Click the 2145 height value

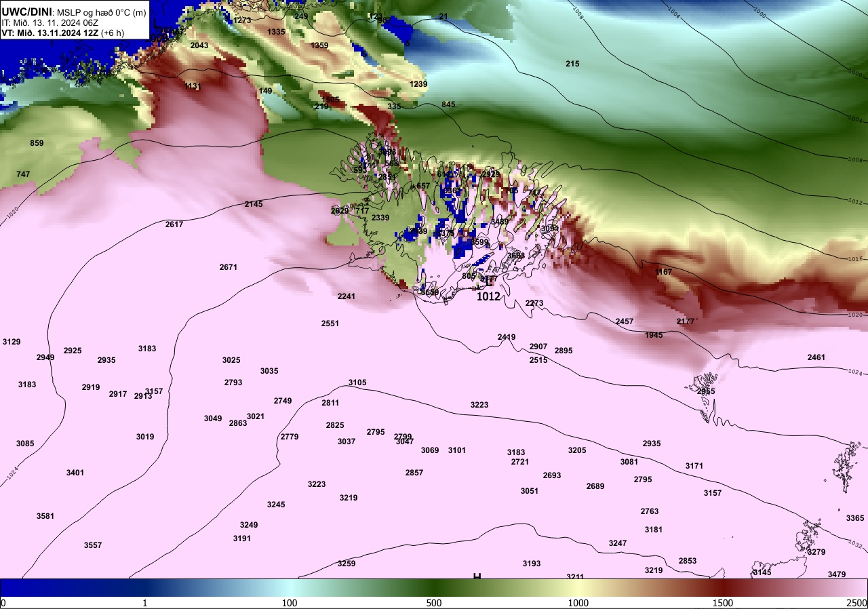[x=254, y=204]
